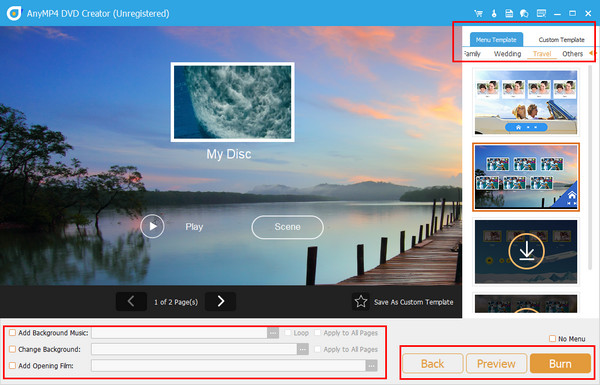Viewport: 600px width, 385px height.
Task: Click the My Disc title text
Action: 229,154
